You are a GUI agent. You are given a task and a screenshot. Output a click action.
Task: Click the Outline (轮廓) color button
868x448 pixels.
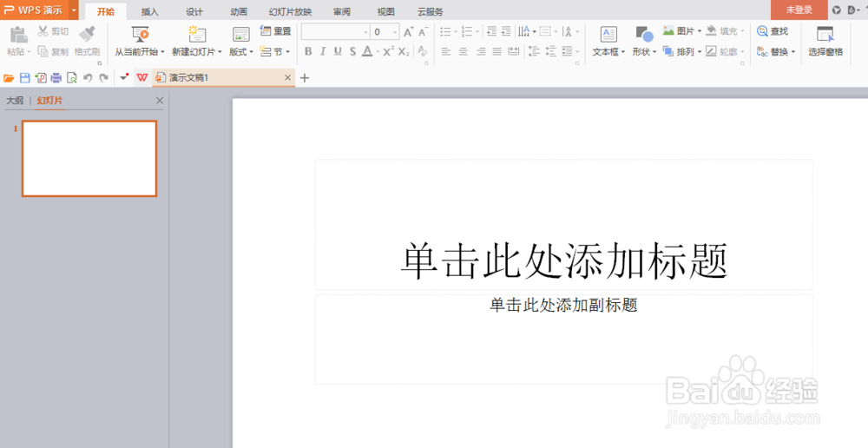(x=725, y=51)
